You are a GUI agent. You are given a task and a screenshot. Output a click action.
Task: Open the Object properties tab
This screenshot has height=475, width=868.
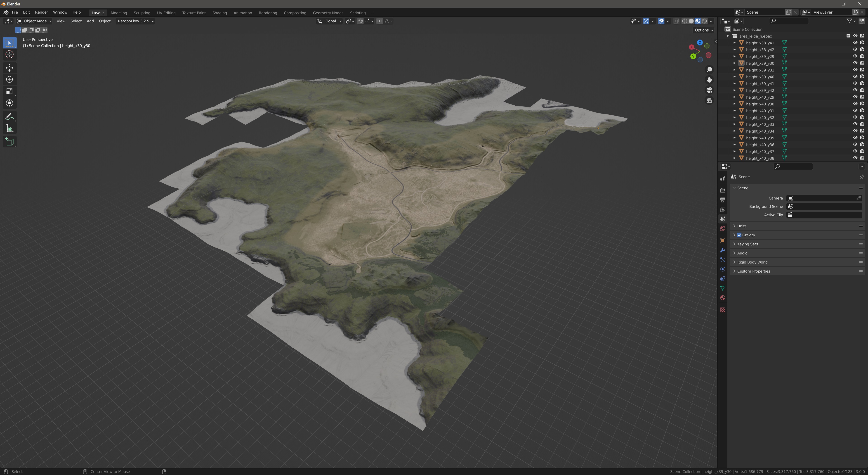[722, 241]
